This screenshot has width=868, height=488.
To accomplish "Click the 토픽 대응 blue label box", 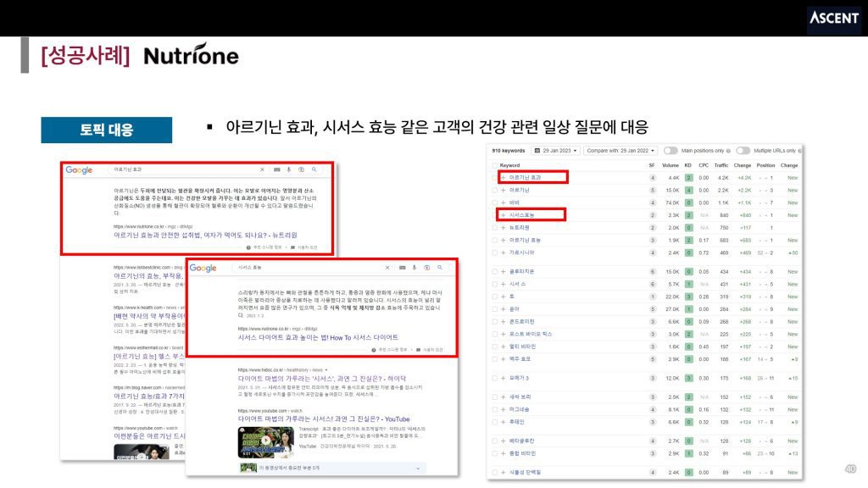I will pyautogui.click(x=106, y=130).
